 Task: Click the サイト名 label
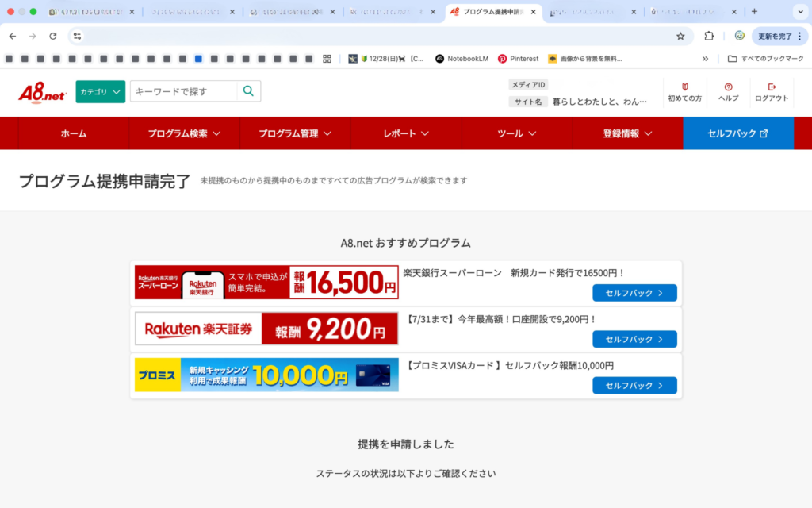[x=528, y=102]
